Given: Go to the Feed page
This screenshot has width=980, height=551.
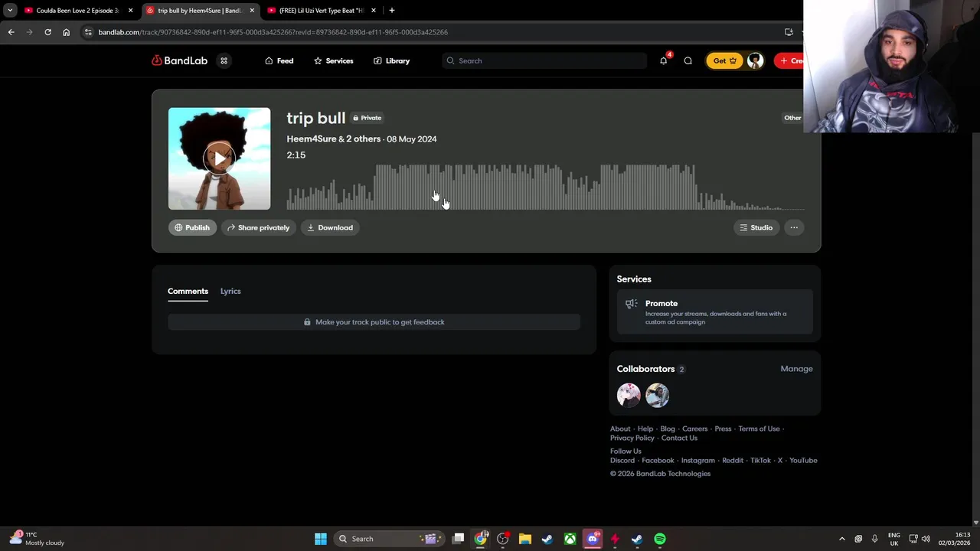Looking at the screenshot, I should [279, 60].
